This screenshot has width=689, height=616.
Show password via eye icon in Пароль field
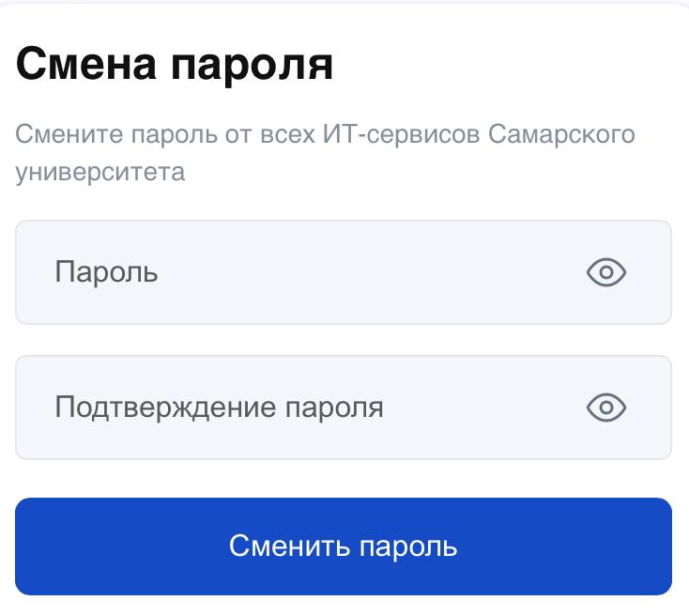point(606,272)
